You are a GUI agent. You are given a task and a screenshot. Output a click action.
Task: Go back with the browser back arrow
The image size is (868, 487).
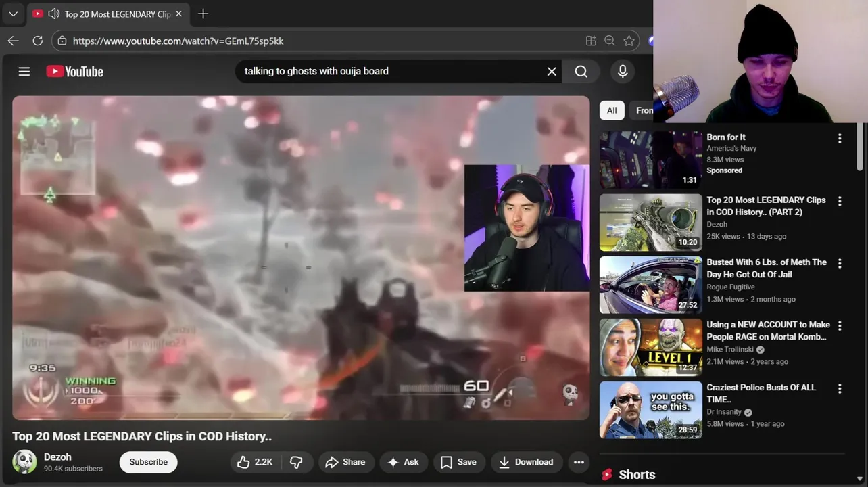(x=13, y=41)
